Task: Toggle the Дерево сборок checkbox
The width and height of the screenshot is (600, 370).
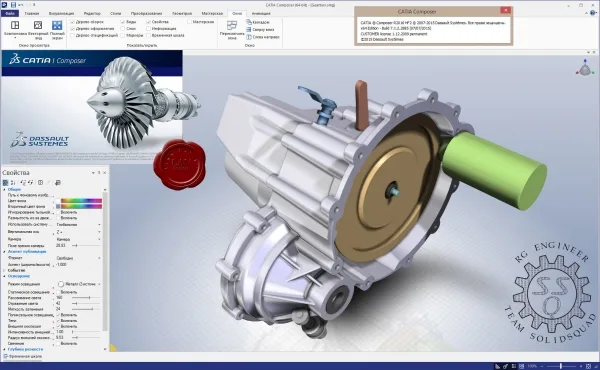Action: pos(73,22)
